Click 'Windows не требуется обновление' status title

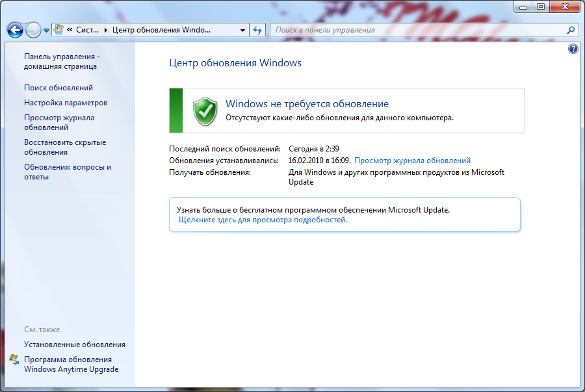click(307, 104)
